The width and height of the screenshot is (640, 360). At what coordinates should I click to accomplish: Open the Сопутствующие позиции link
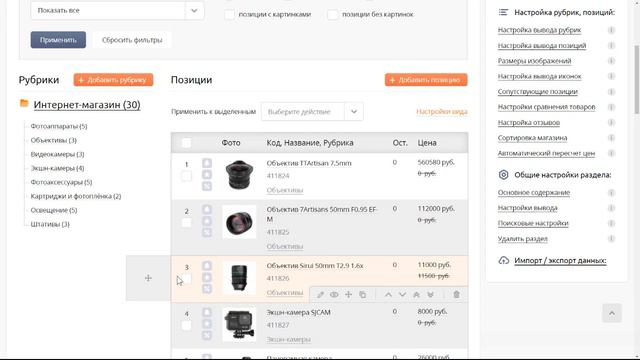tap(538, 91)
